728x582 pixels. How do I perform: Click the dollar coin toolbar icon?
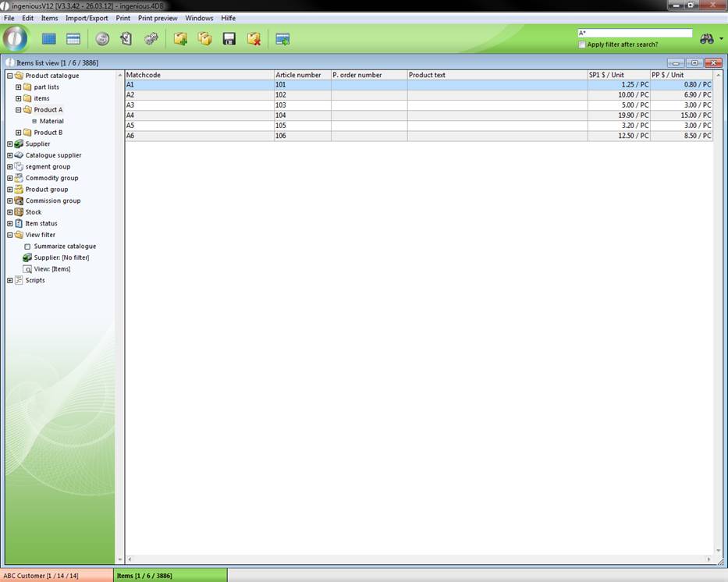tap(102, 39)
